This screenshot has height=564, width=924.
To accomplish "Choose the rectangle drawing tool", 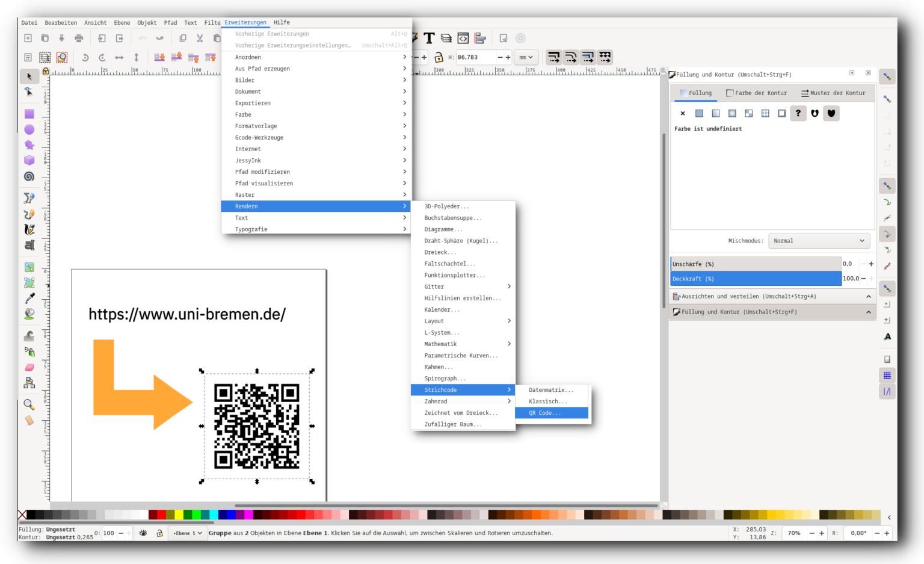I will [x=29, y=114].
